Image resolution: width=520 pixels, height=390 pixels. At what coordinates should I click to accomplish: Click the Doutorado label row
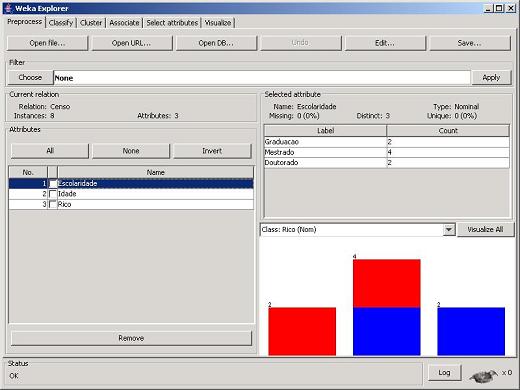(387, 163)
